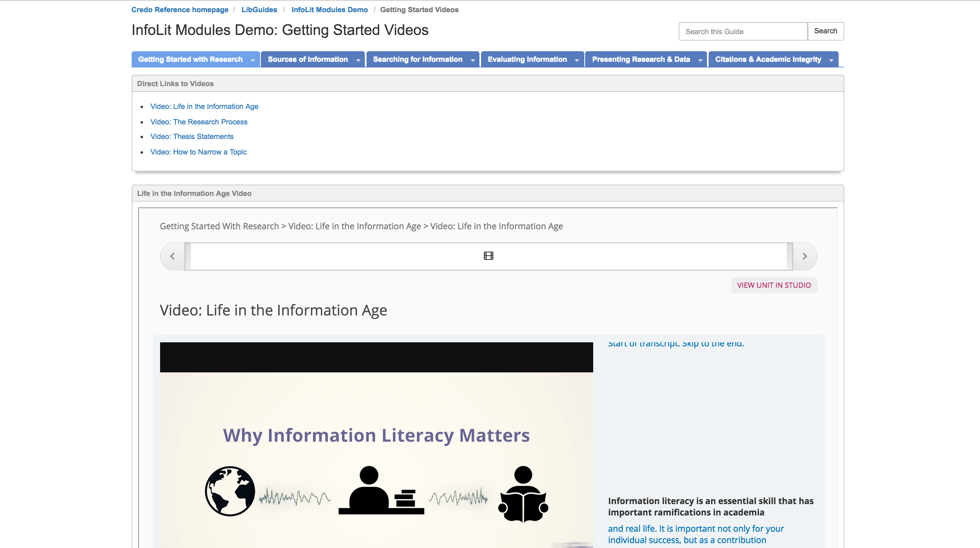Screen dimensions: 980x548
Task: Open the Getting Started with Research tab
Action: (x=190, y=59)
